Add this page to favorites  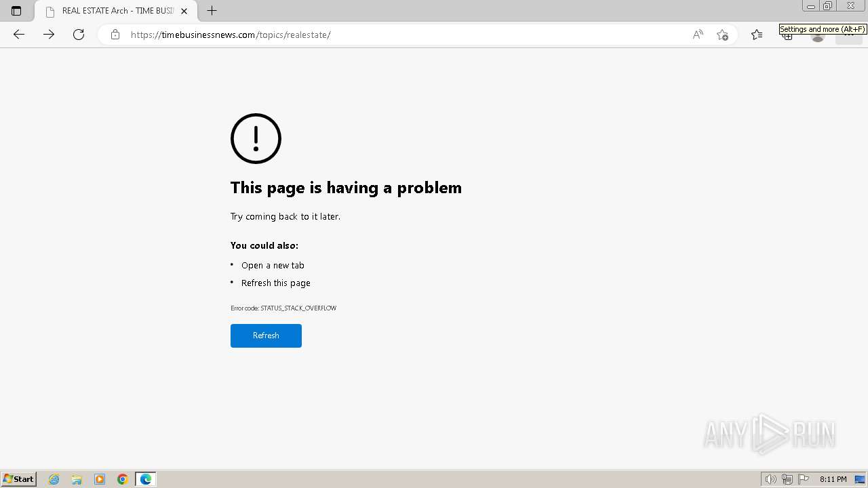pyautogui.click(x=722, y=35)
